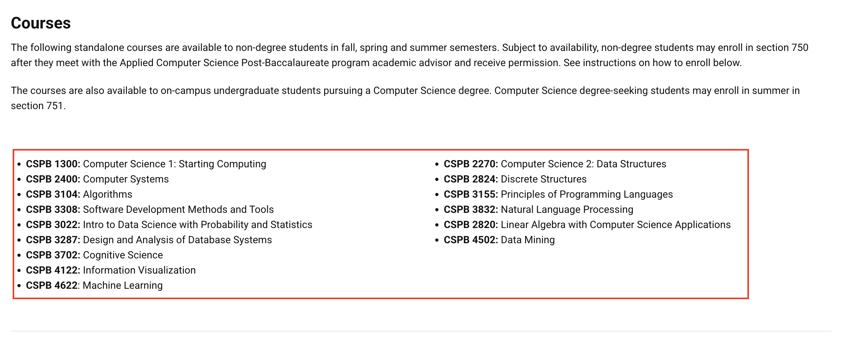Click CSPB 3702 Cognitive Science item
This screenshot has width=868, height=346.
point(94,255)
